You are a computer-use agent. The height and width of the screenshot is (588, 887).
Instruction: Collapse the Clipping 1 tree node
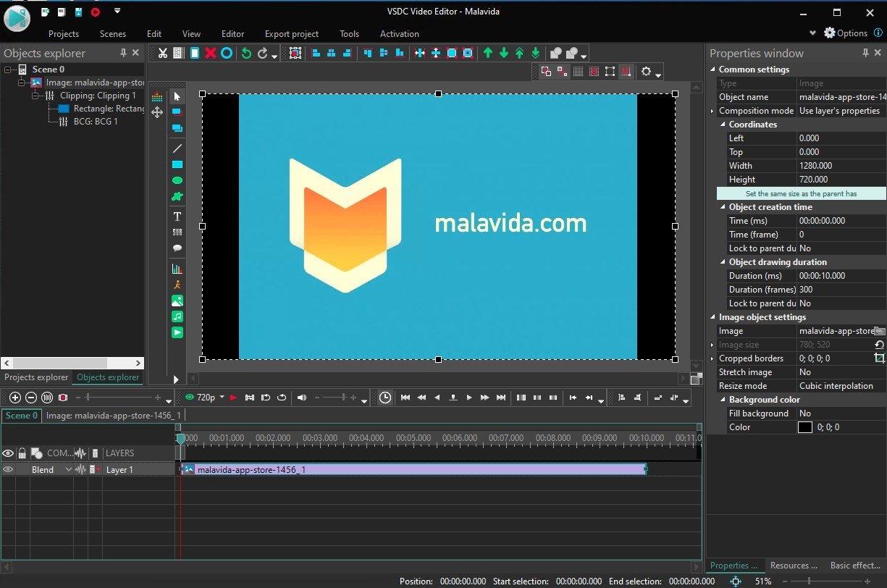[x=35, y=96]
